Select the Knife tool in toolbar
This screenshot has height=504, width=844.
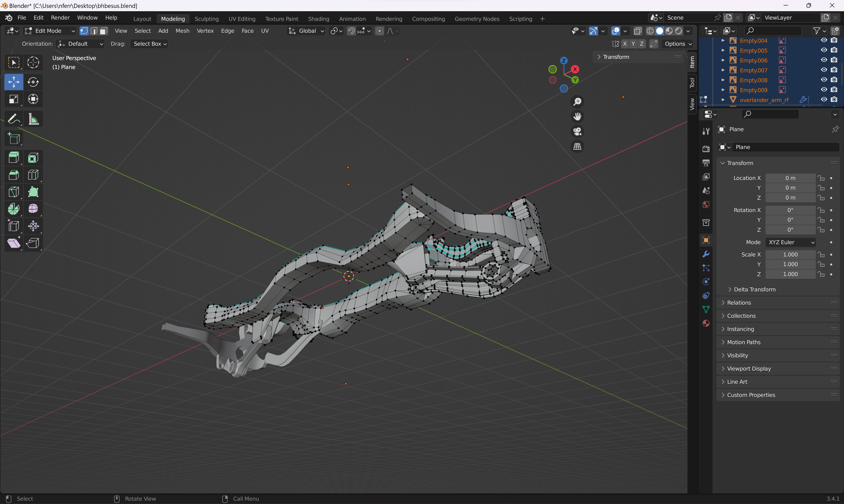pyautogui.click(x=14, y=192)
